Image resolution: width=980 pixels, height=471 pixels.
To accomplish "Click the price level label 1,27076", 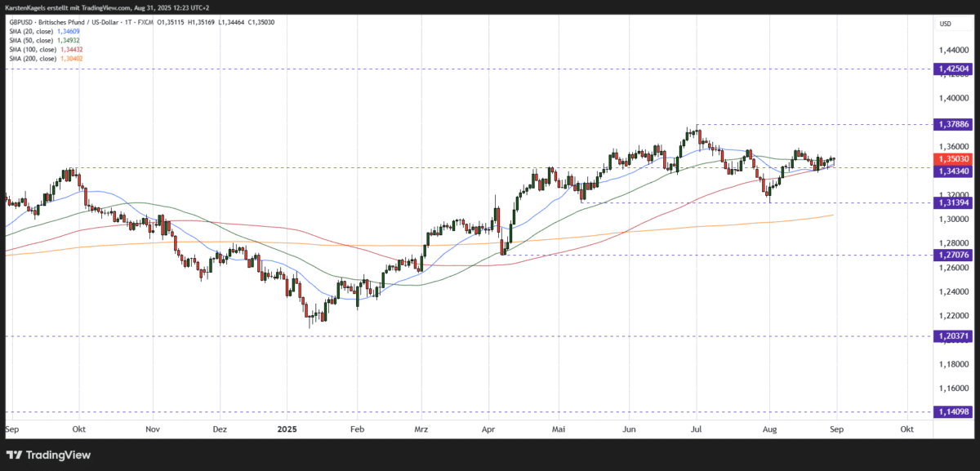I will coord(952,256).
